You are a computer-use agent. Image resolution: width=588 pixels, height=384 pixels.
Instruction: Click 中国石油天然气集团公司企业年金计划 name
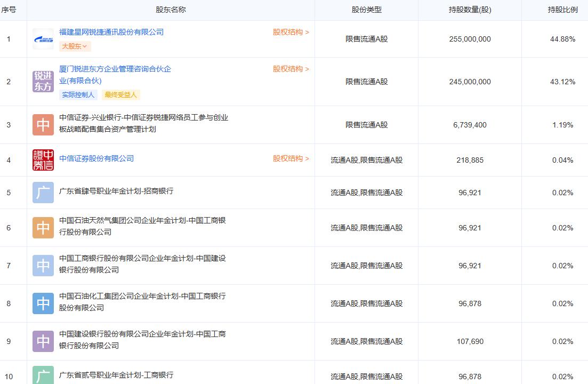(142, 226)
